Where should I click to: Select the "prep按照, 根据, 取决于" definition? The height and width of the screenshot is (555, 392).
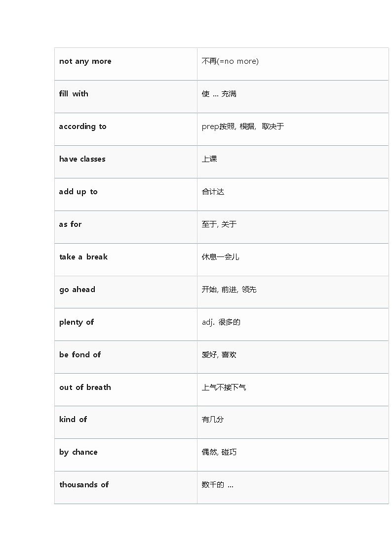[x=243, y=127]
